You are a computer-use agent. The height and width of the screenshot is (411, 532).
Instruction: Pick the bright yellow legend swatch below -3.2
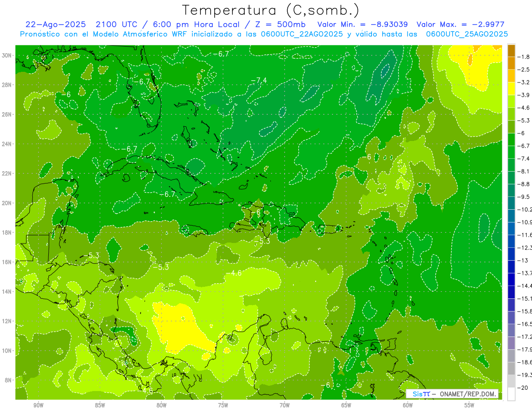pyautogui.click(x=511, y=89)
